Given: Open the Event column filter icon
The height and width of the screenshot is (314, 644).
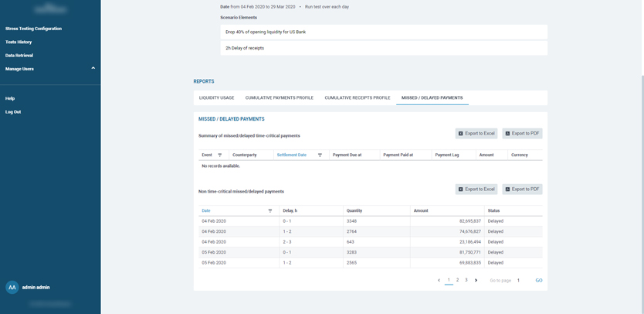Looking at the screenshot, I should pos(220,155).
